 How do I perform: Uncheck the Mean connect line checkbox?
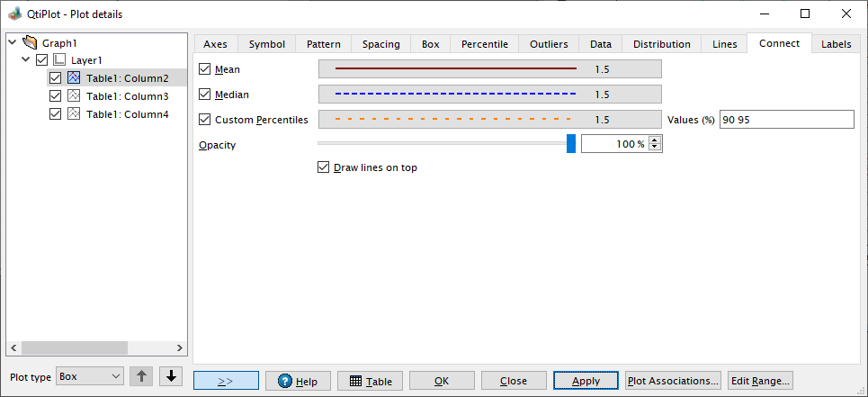click(x=205, y=69)
